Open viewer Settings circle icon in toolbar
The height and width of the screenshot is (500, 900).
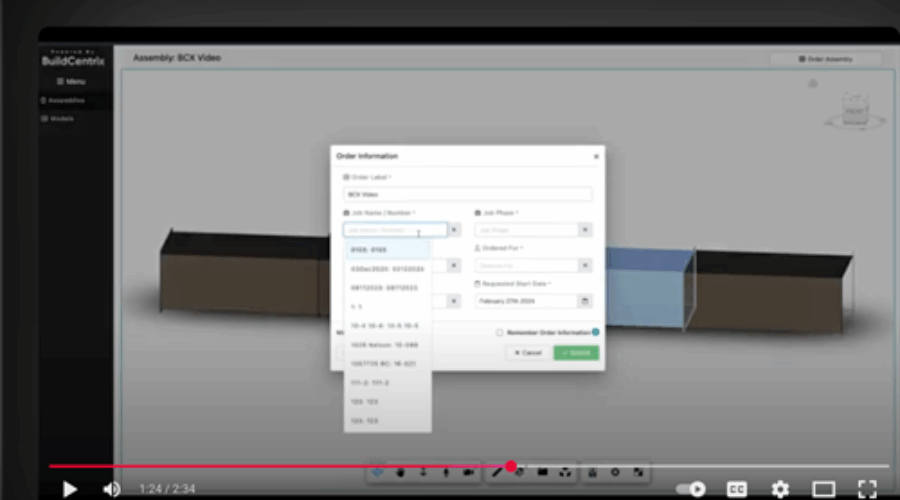615,472
